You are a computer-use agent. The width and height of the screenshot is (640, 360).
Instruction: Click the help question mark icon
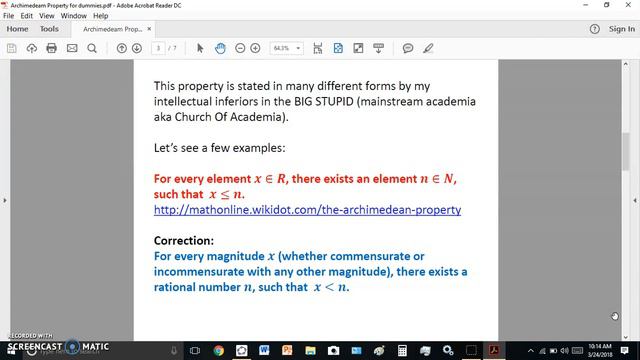(595, 29)
